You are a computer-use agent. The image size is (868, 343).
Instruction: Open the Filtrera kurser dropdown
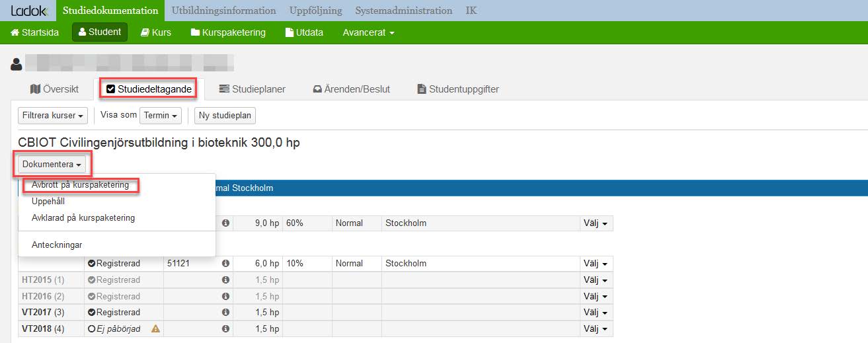click(53, 116)
